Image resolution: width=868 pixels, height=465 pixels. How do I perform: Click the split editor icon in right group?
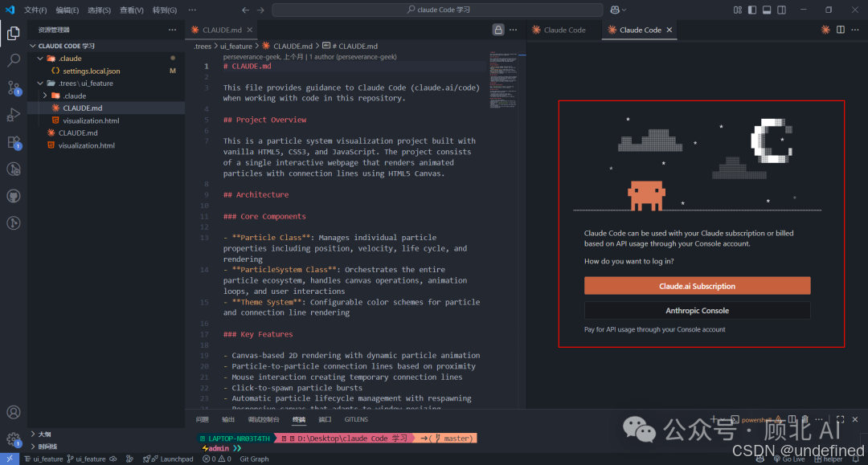(841, 30)
